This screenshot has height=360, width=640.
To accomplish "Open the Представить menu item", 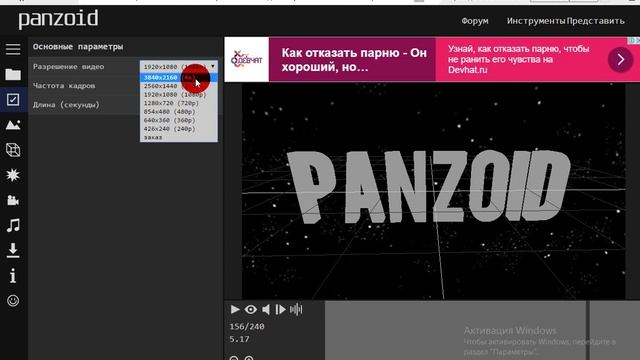I will coord(596,21).
